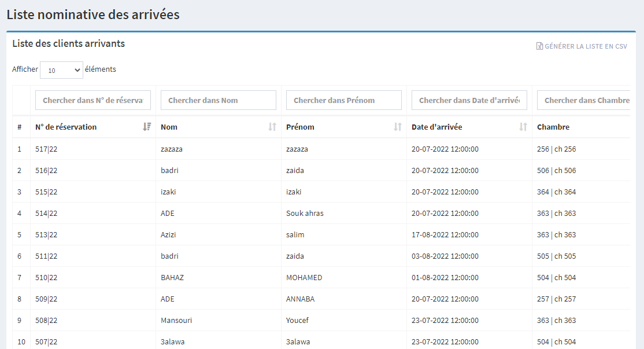Focus the Chercher dans Date d'arrivée field

[x=469, y=100]
